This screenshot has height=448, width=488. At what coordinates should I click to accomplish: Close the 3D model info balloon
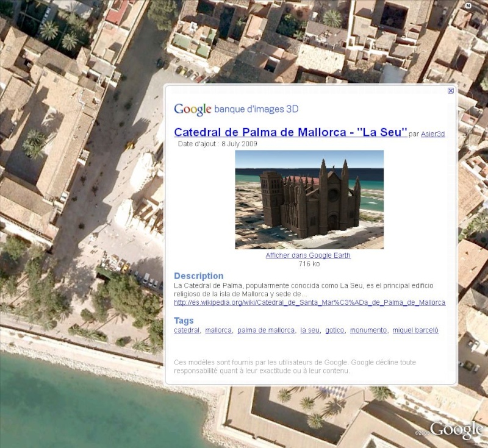(x=450, y=91)
